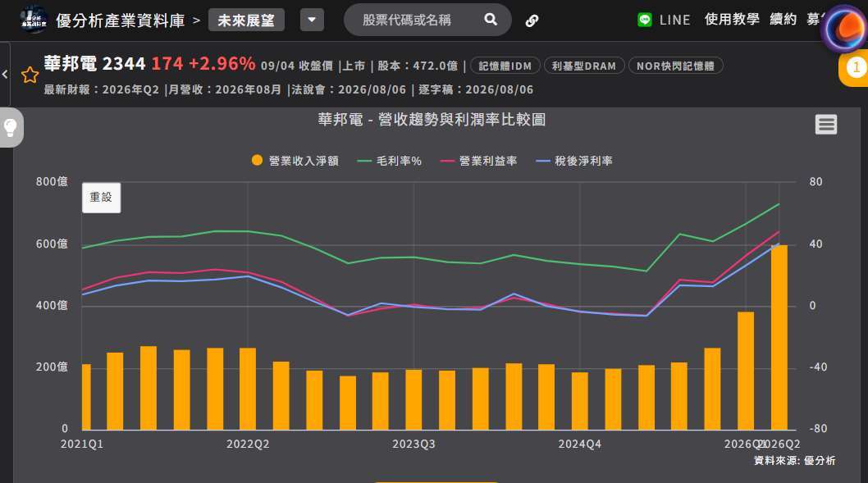Toggle 稅後淨利率 line in legend

tap(574, 161)
